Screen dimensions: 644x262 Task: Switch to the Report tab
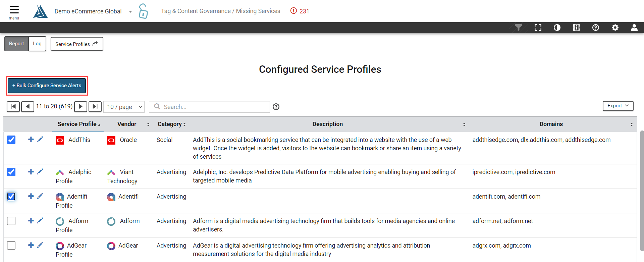click(16, 44)
